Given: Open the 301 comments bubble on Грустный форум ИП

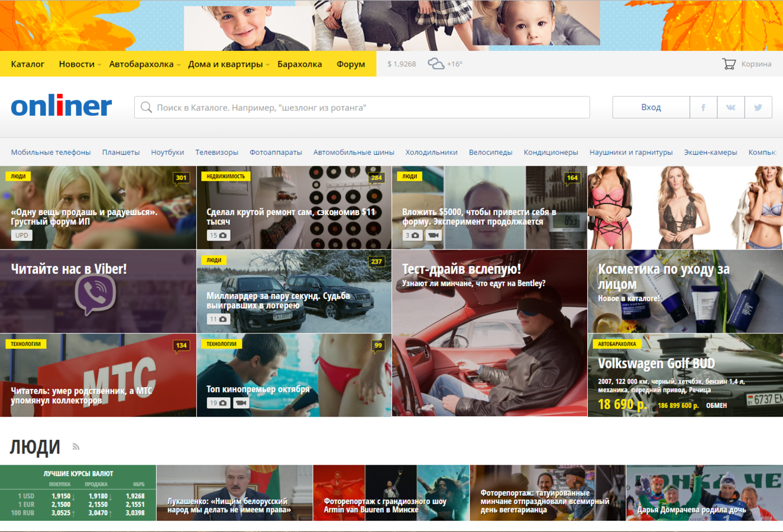Looking at the screenshot, I should coord(181,178).
